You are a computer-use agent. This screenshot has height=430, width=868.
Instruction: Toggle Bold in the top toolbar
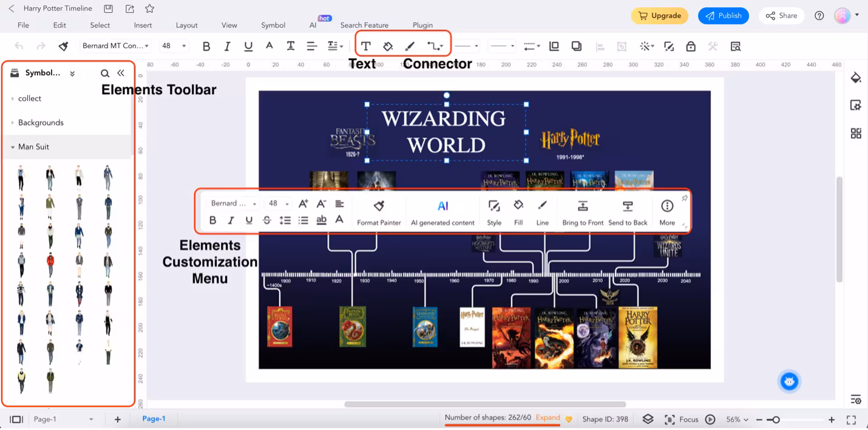[206, 46]
